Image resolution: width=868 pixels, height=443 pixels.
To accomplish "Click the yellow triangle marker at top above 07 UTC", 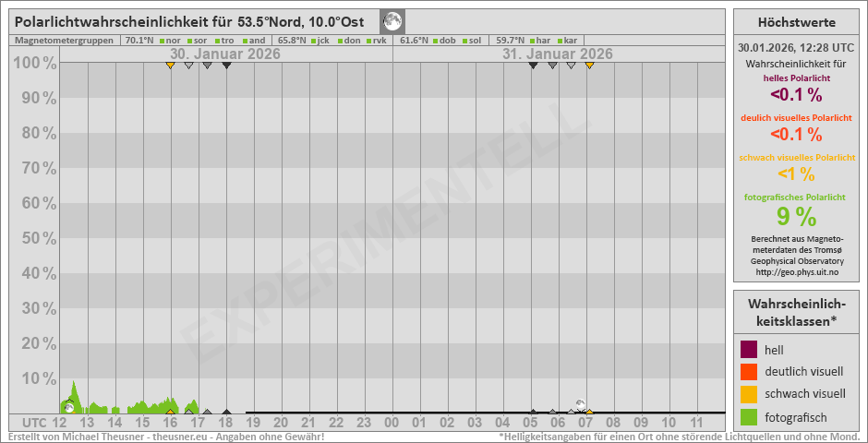I will 589,65.
